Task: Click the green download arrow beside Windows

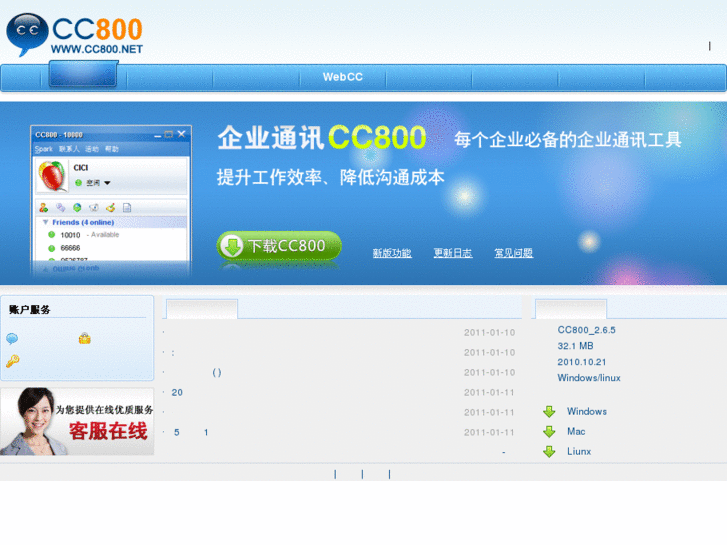Action: coord(549,411)
